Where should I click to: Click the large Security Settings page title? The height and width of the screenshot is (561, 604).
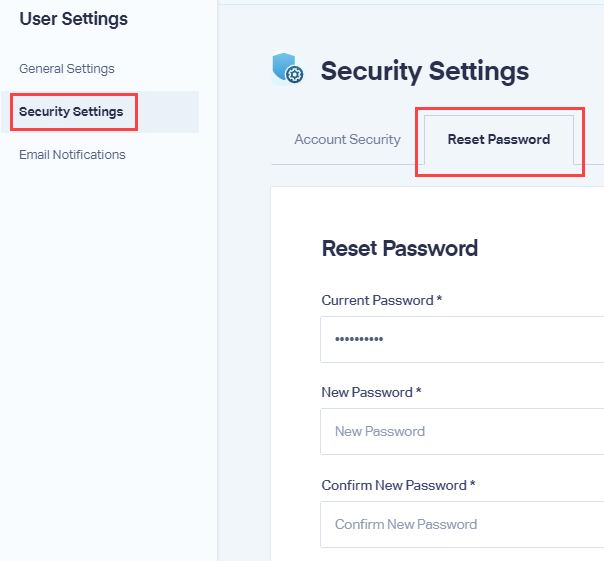(x=425, y=71)
